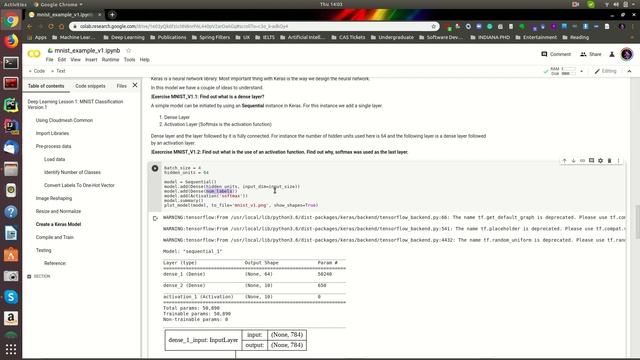Screen dimensions: 640x360
Task: Open the Insert menu
Action: click(x=91, y=60)
